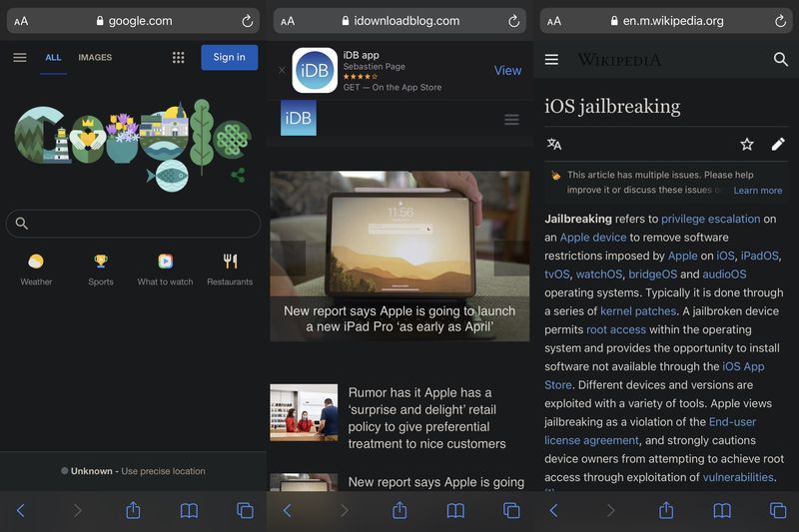
Task: Open the Restaurants shortcut
Action: 230,269
